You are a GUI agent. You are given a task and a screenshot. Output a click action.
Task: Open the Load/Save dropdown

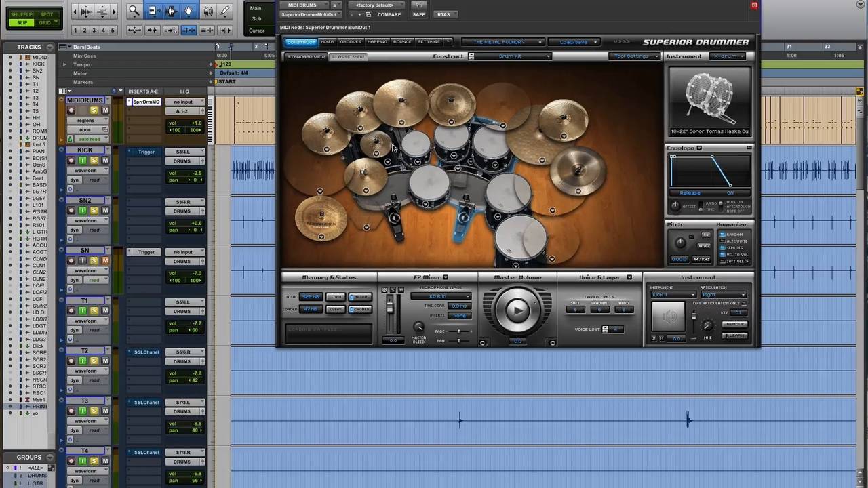tap(573, 42)
